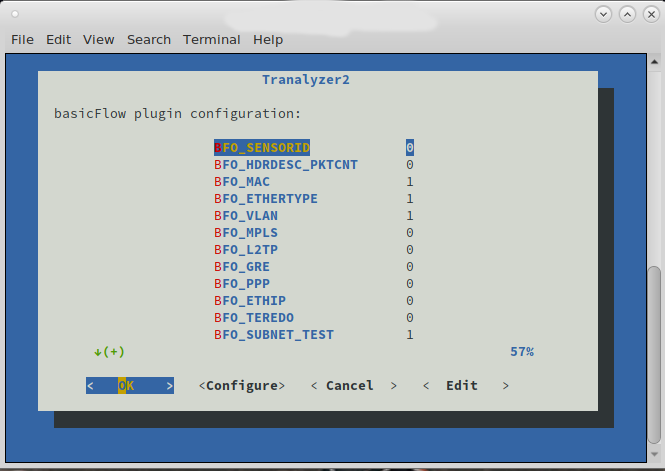Open the Terminal menu
The width and height of the screenshot is (665, 471).
[212, 39]
